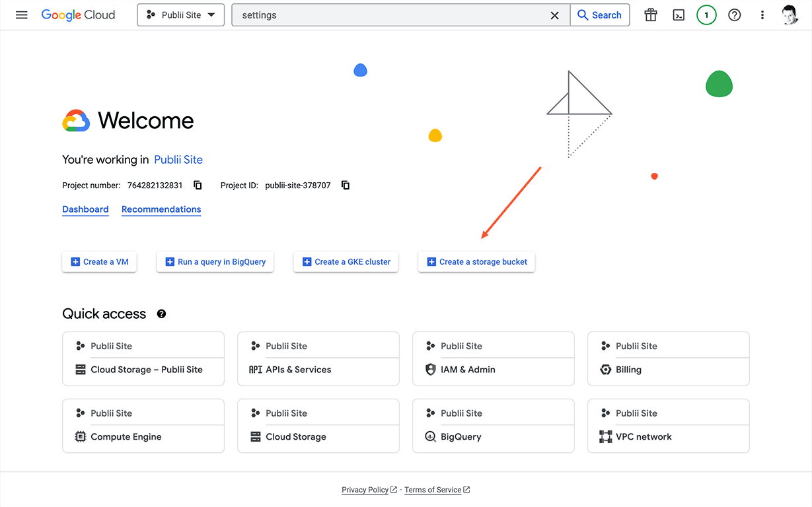Copy the project ID to clipboard
Screen dimensions: 812x507
(345, 185)
